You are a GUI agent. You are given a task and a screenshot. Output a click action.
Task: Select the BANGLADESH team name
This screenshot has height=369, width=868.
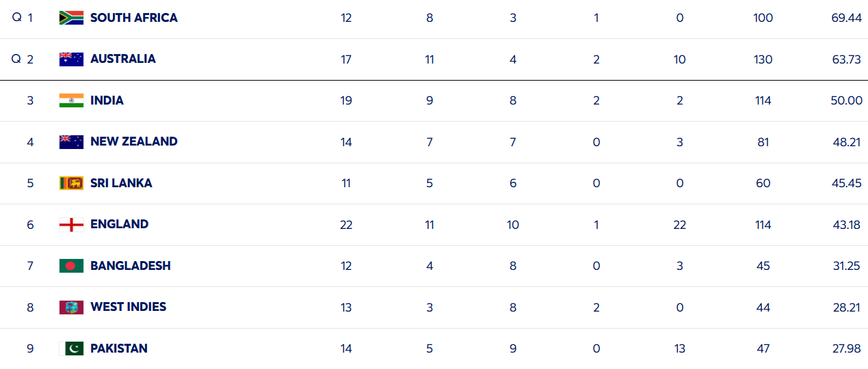click(x=130, y=266)
